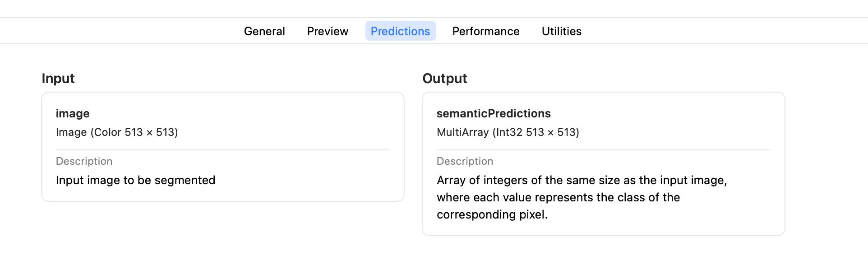Click the Description label in the Input card

coord(84,161)
